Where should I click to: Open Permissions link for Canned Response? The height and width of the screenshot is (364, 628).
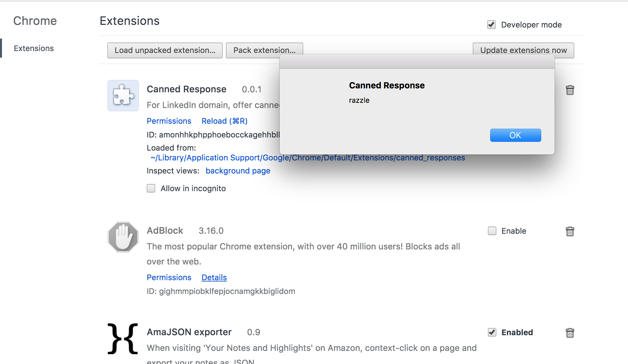pyautogui.click(x=169, y=121)
